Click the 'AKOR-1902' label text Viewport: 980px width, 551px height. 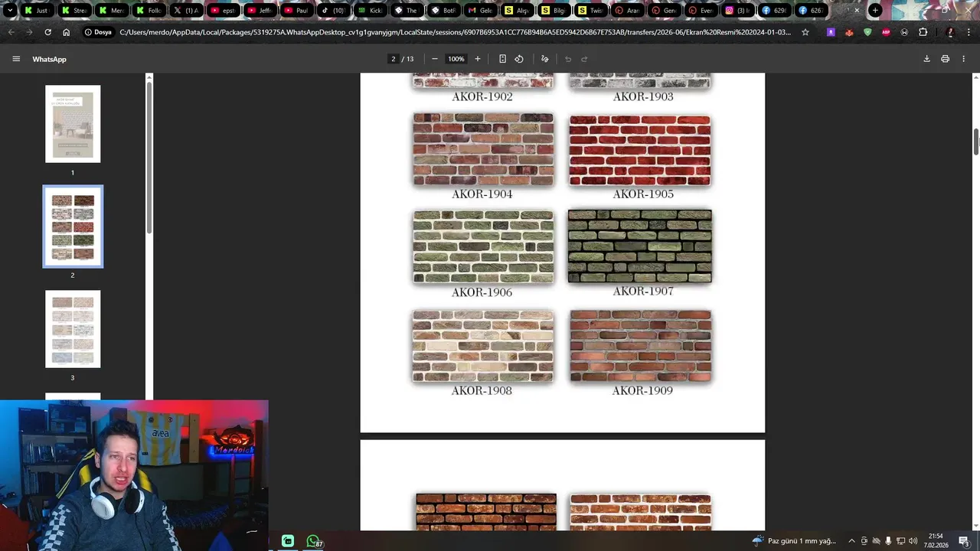click(x=482, y=96)
